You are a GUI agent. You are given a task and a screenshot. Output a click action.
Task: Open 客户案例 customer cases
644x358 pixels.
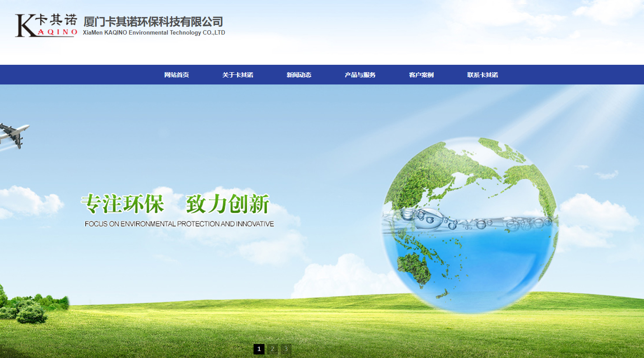coord(421,75)
